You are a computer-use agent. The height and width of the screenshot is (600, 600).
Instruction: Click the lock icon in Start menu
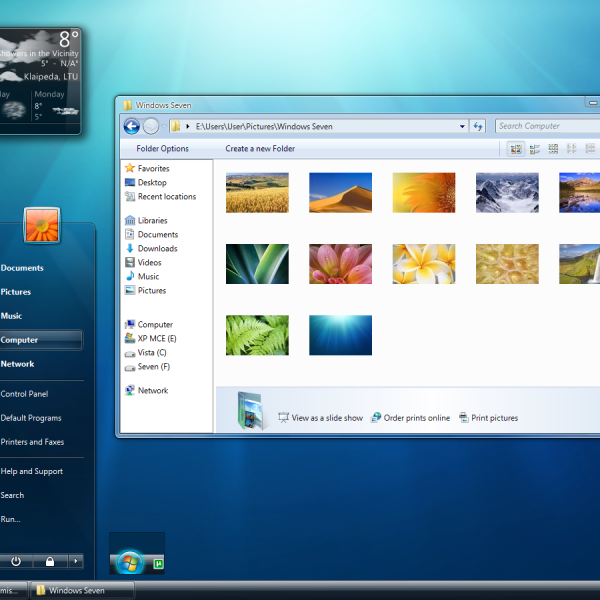49,561
